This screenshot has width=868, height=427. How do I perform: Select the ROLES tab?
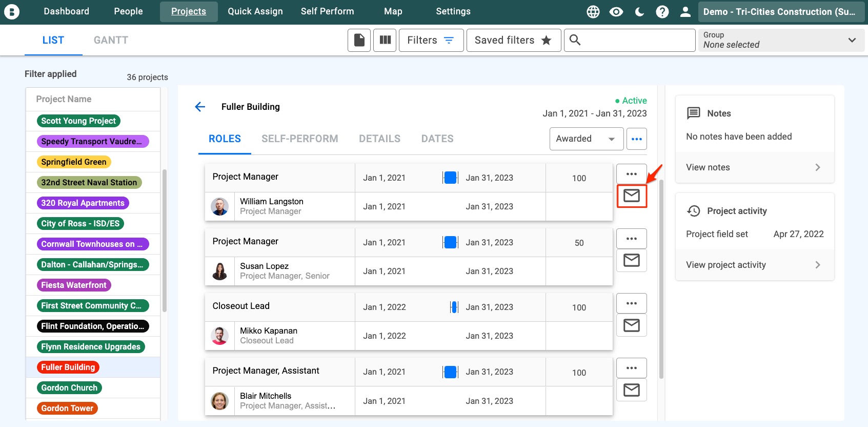pos(225,139)
